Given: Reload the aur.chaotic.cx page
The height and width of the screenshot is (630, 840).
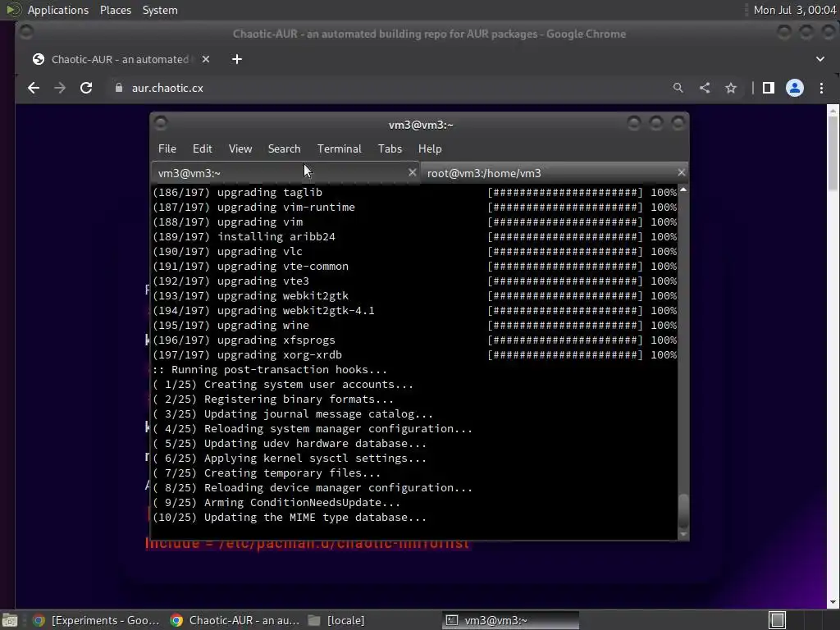Looking at the screenshot, I should pos(86,88).
